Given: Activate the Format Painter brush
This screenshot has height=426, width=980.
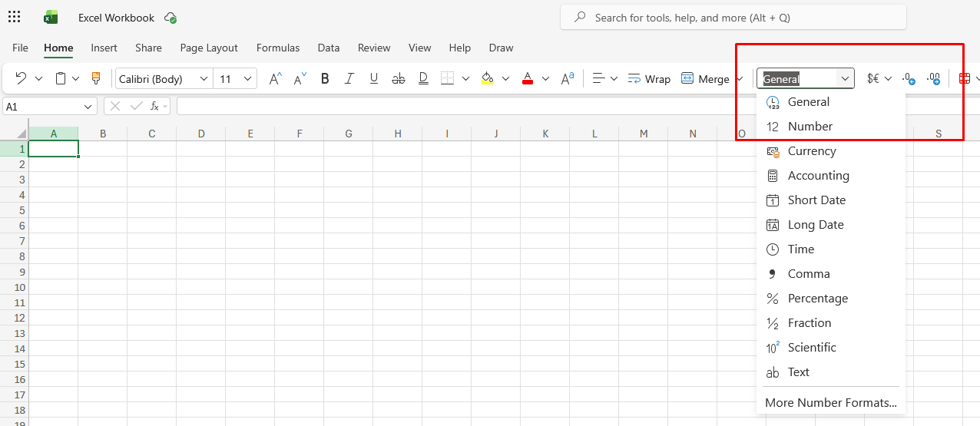Looking at the screenshot, I should coord(96,78).
